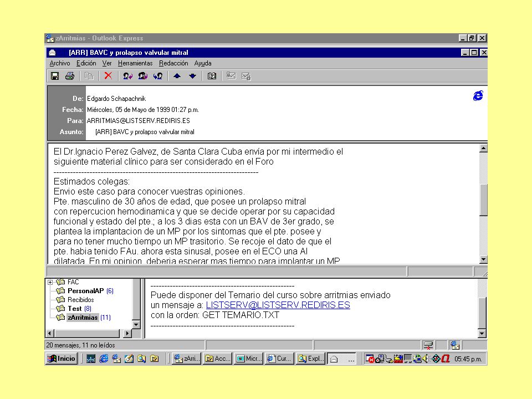Reply to all toolbar icon

point(143,76)
